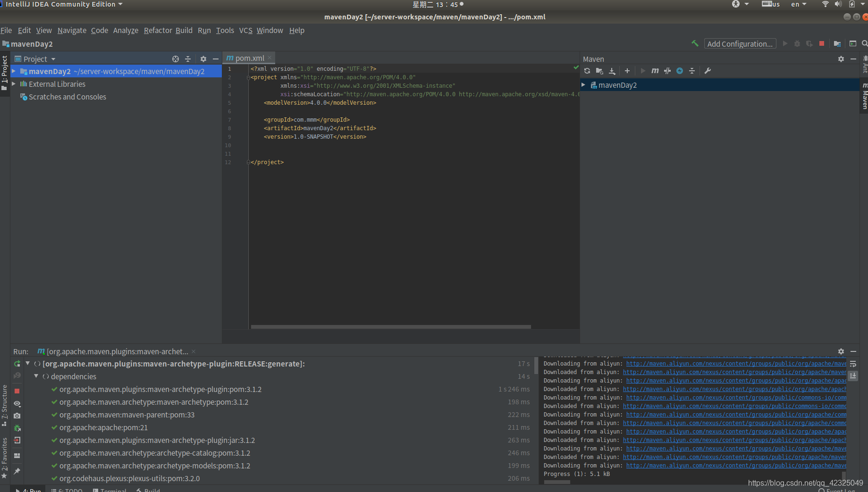Image resolution: width=868 pixels, height=492 pixels.
Task: Fold the project tag at line 2
Action: [x=248, y=77]
